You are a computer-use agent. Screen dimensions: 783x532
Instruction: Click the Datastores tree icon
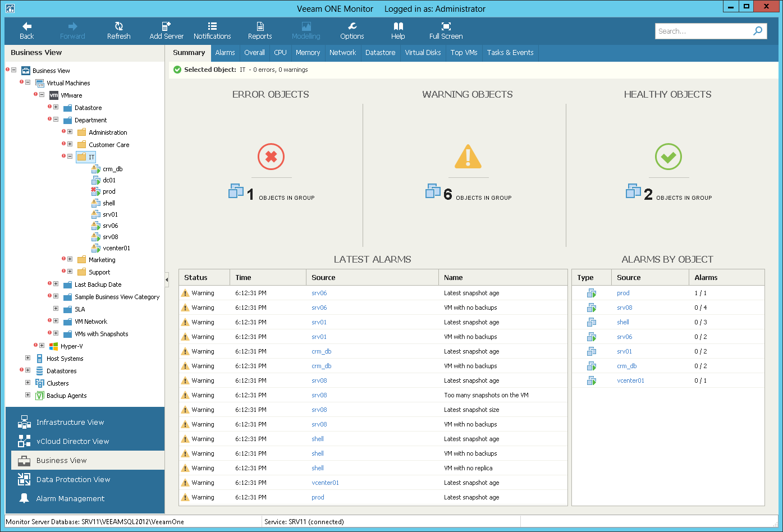pyautogui.click(x=40, y=371)
